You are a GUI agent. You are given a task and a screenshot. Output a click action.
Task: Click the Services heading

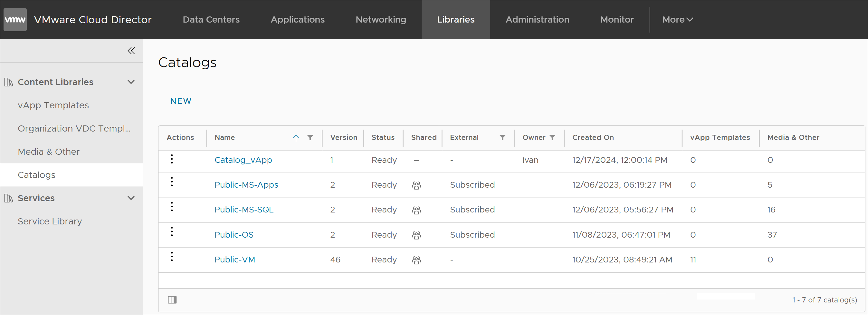click(36, 198)
